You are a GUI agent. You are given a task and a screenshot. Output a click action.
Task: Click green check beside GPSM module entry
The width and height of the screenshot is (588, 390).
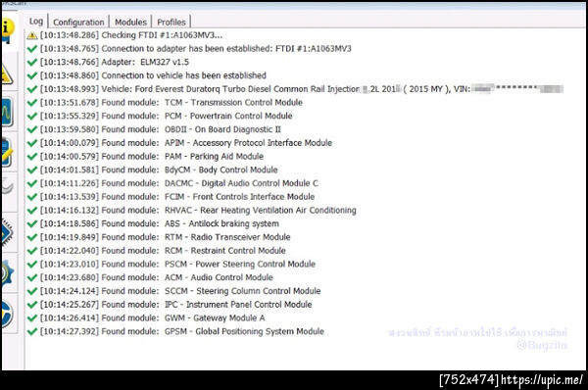tap(32, 332)
